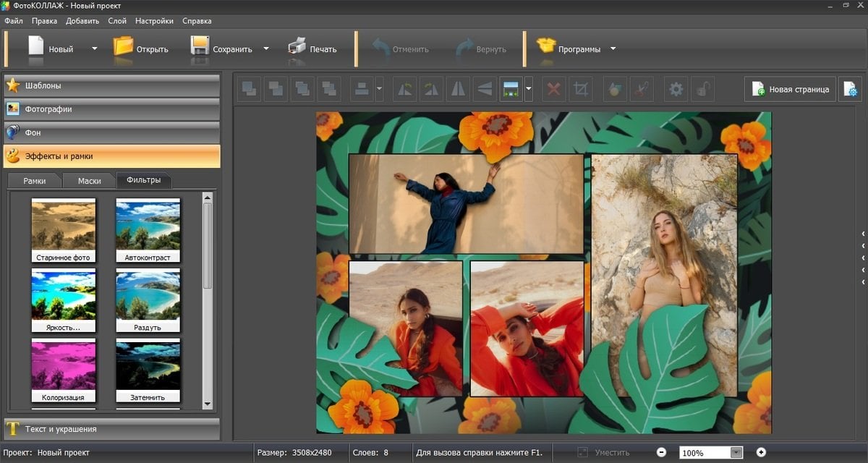Image resolution: width=868 pixels, height=463 pixels.
Task: Expand the Сохранить dropdown arrow
Action: point(265,49)
